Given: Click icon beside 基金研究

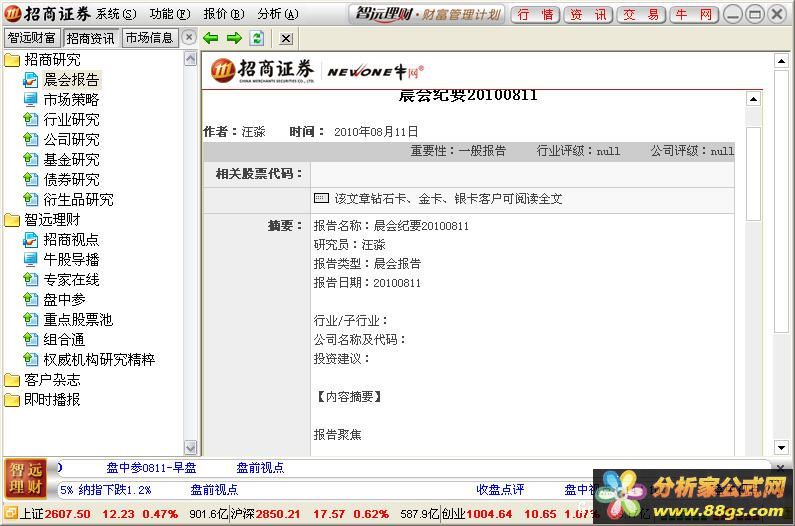Looking at the screenshot, I should [x=30, y=159].
